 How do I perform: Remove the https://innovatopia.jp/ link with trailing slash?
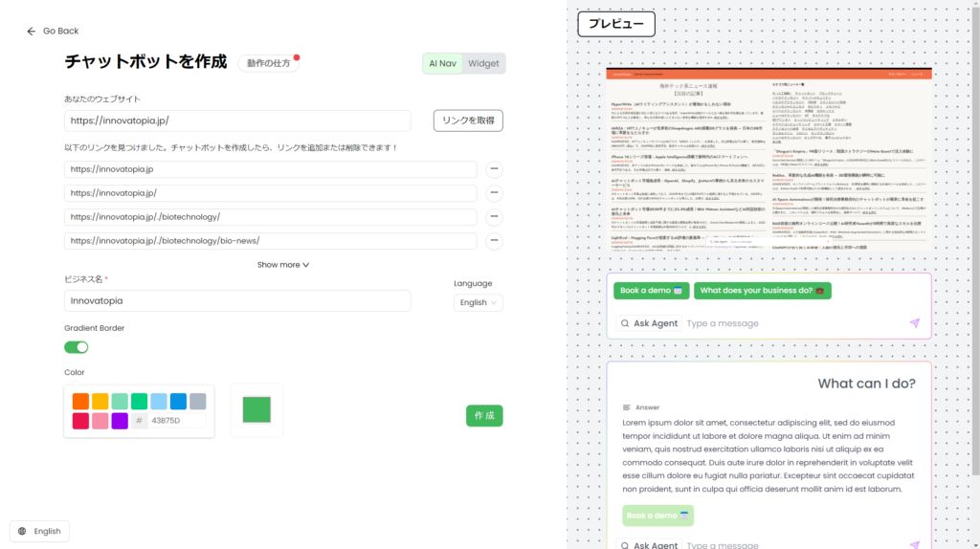tap(494, 193)
